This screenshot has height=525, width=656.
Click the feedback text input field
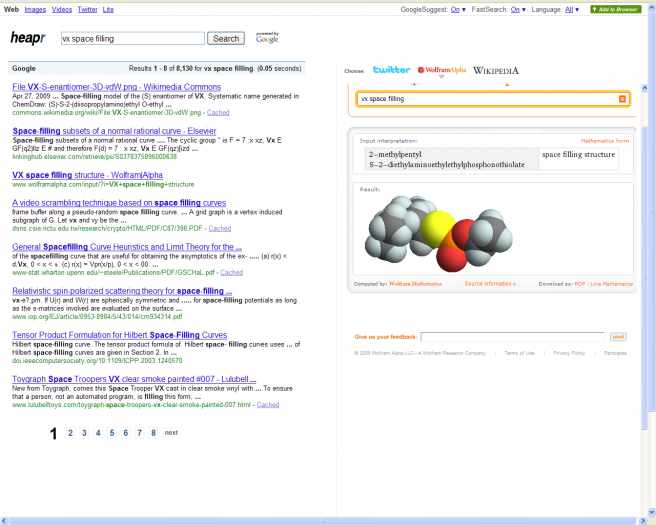coord(512,337)
